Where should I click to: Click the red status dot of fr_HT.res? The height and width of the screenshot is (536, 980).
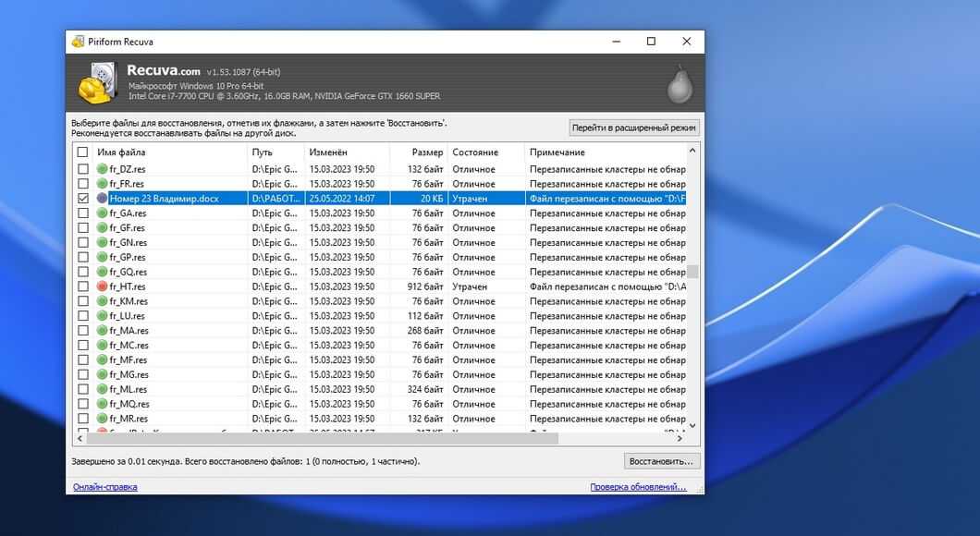pyautogui.click(x=103, y=286)
